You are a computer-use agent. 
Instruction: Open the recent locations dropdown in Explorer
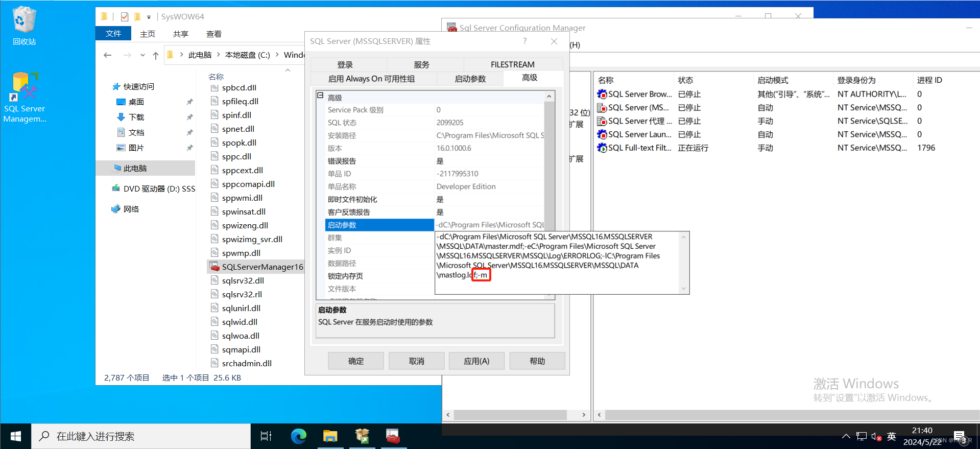coord(142,55)
